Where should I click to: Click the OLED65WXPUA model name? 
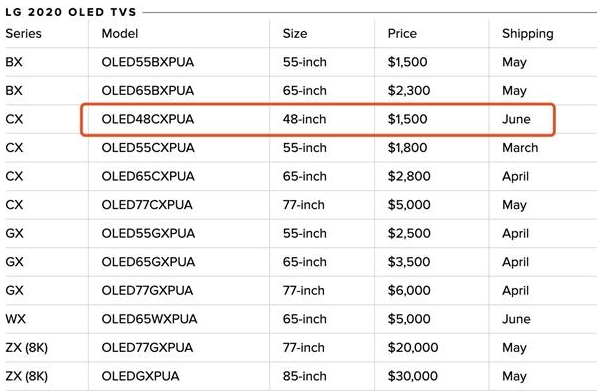point(149,319)
